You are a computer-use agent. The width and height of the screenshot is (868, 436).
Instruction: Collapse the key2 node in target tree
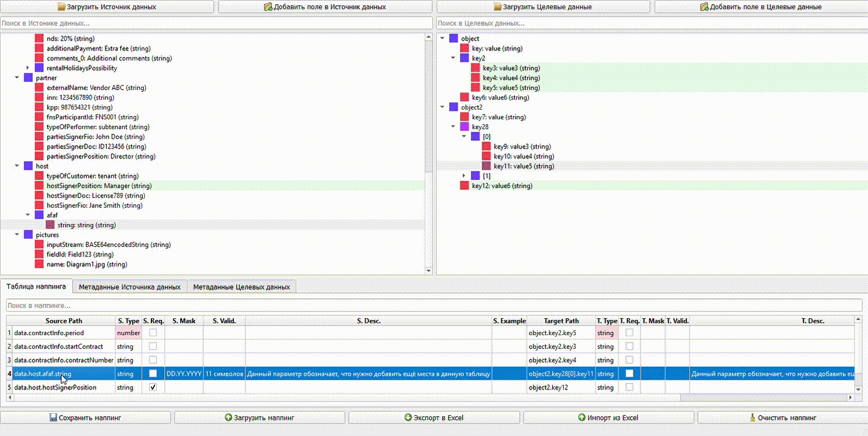click(x=453, y=58)
